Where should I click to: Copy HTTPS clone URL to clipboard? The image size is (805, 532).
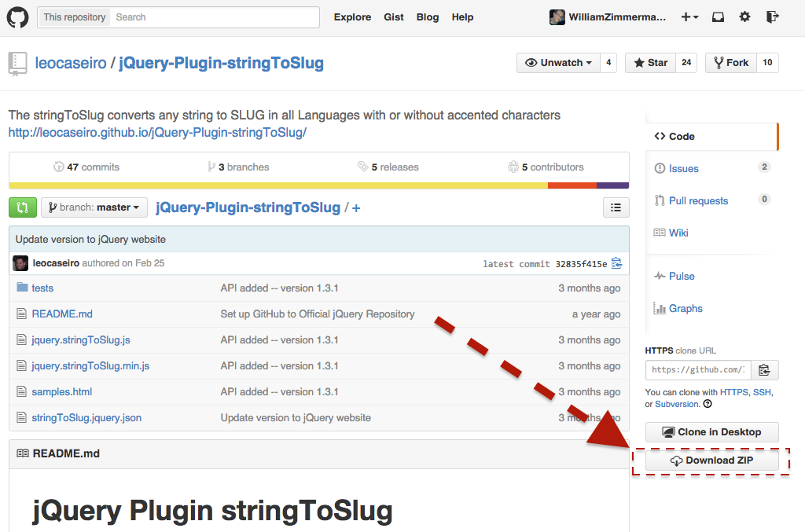coord(764,370)
